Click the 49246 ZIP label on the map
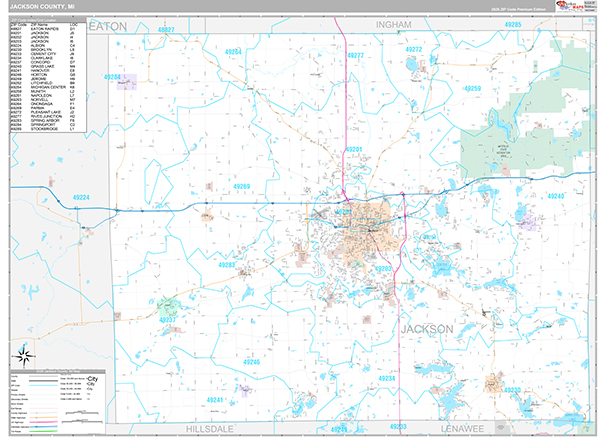This screenshot has height=437, width=600. pos(251,362)
